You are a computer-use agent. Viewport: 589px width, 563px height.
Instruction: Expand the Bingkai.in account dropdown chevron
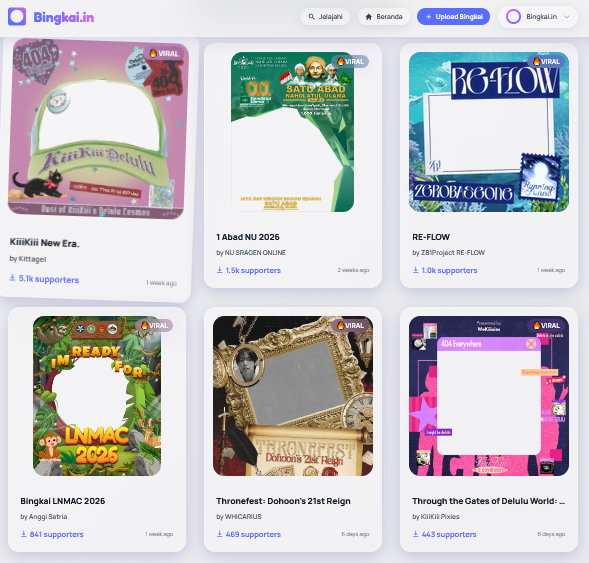tap(567, 17)
